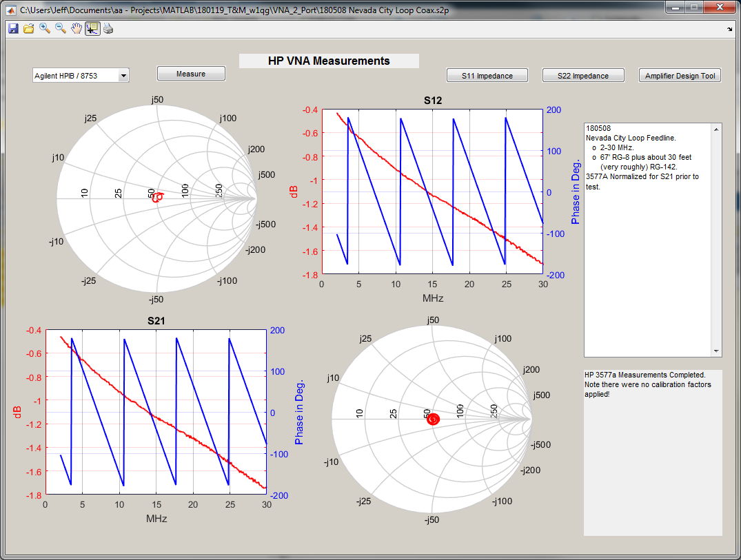
Task: Open a file with the folder icon
Action: point(28,28)
